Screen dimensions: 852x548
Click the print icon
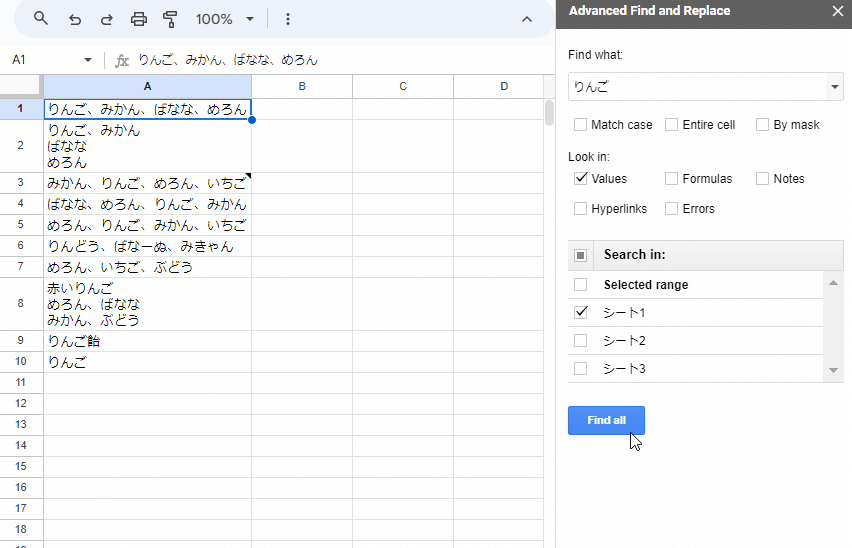[x=139, y=19]
